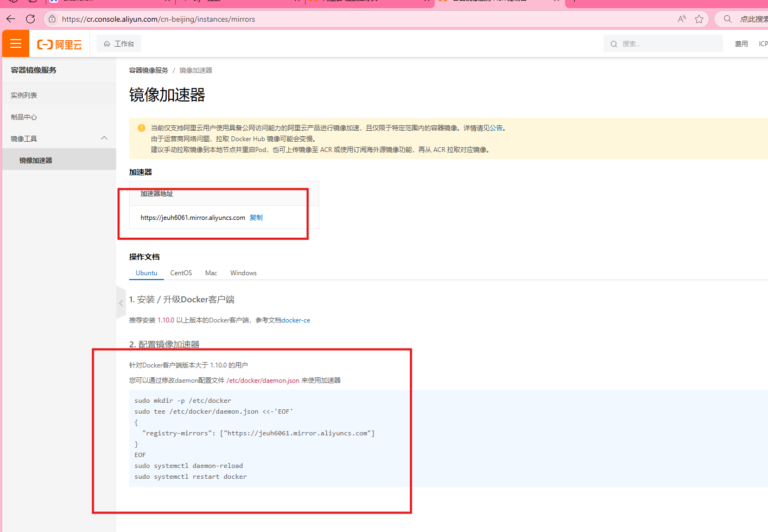Collapse the 镜像工具 sidebar group

point(104,138)
